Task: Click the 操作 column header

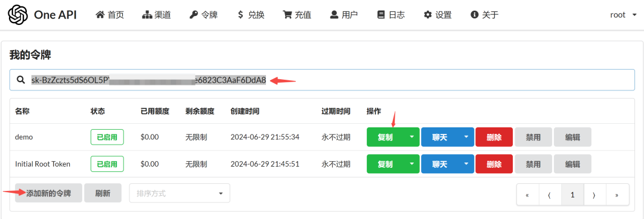Action: tap(374, 111)
